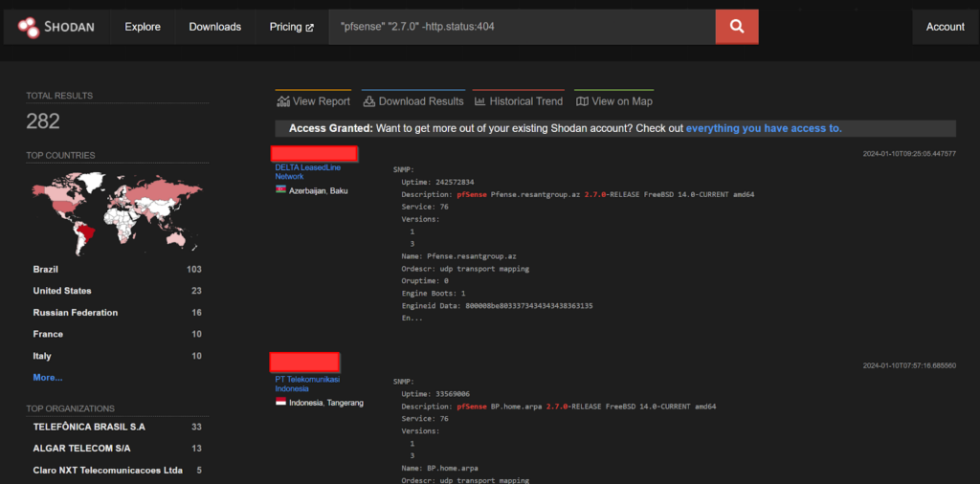Click the Shodan logo icon
The height and width of the screenshot is (484, 980).
tap(29, 27)
